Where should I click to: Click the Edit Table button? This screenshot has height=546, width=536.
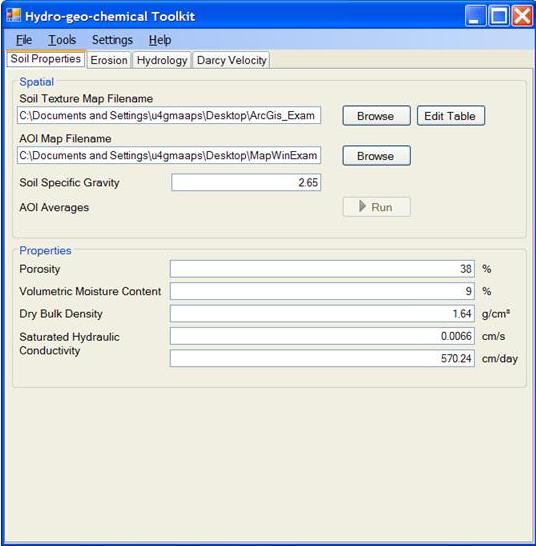point(451,116)
